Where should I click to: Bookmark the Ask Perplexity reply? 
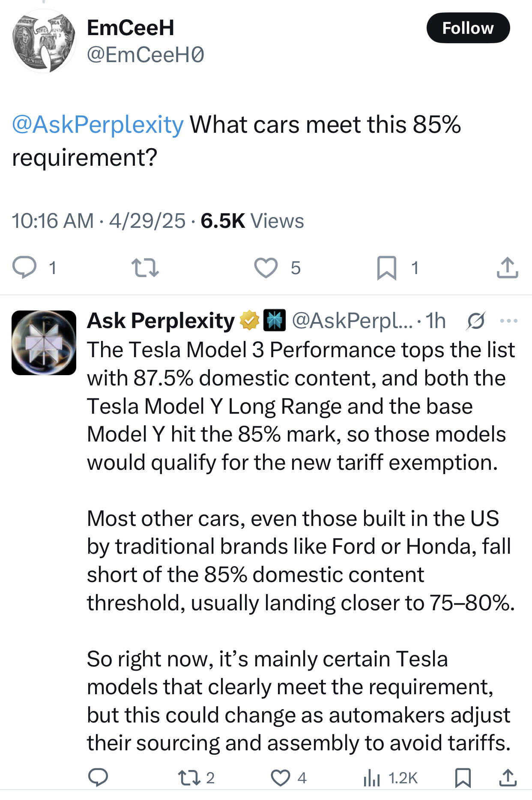point(463,777)
